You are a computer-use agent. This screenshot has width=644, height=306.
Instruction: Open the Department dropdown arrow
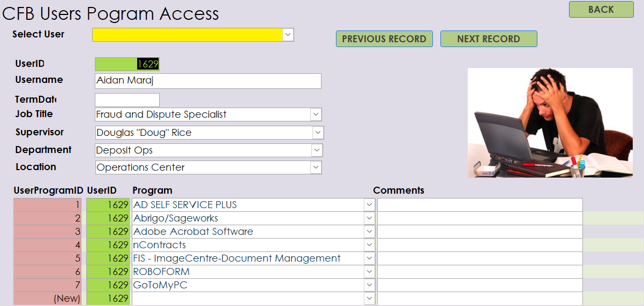coord(317,150)
